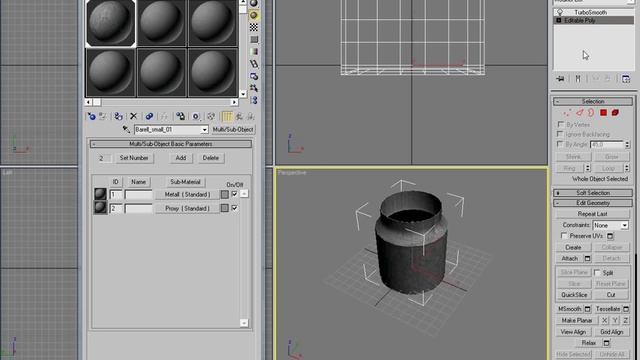Click the Multi/Sub-Object type button
Viewport: 640px width, 360px height.
point(233,129)
